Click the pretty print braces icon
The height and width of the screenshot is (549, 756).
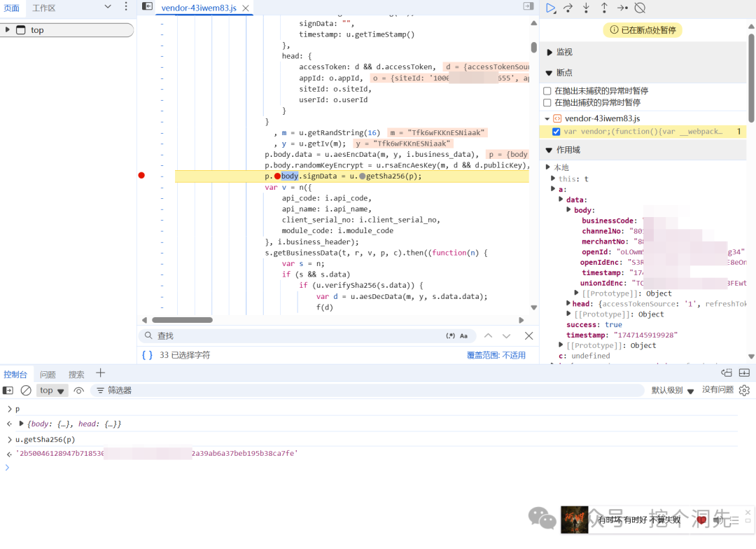pos(147,355)
